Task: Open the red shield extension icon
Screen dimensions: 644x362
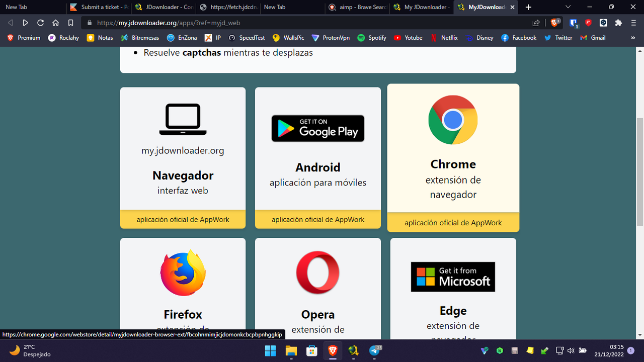Action: pos(588,23)
